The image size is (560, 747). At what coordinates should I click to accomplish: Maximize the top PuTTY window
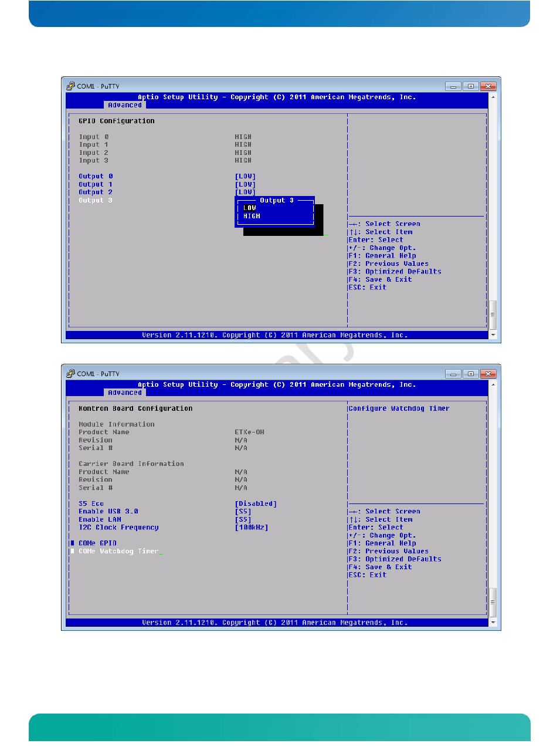(x=471, y=86)
